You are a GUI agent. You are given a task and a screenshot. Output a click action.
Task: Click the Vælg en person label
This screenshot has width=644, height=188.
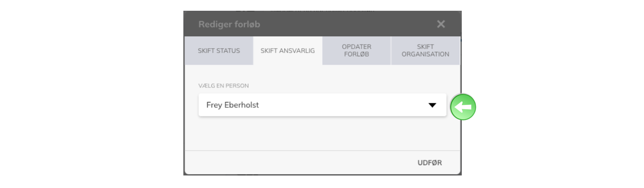pyautogui.click(x=223, y=86)
